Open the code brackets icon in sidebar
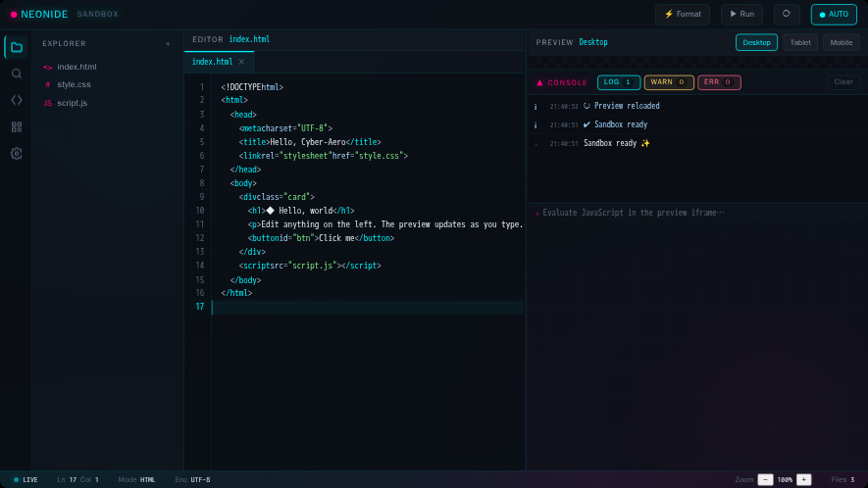The width and height of the screenshot is (868, 488). (x=17, y=100)
